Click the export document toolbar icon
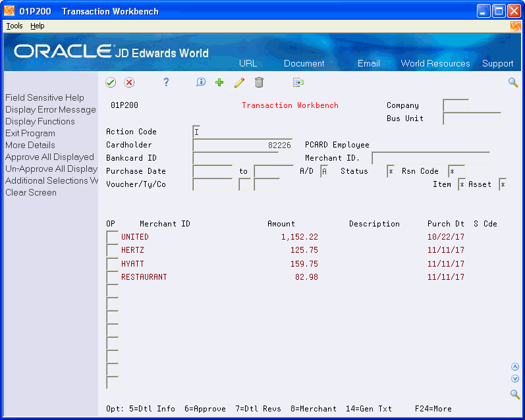Image resolution: width=525 pixels, height=420 pixels. [x=298, y=82]
